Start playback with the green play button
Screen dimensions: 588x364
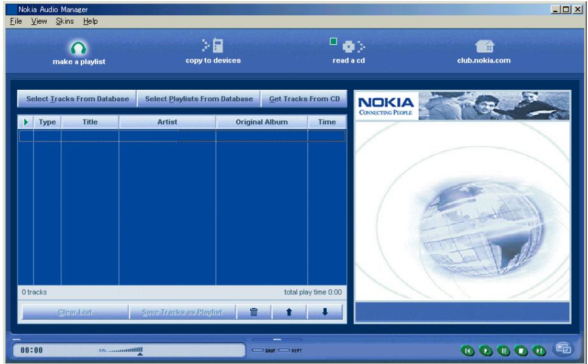485,351
